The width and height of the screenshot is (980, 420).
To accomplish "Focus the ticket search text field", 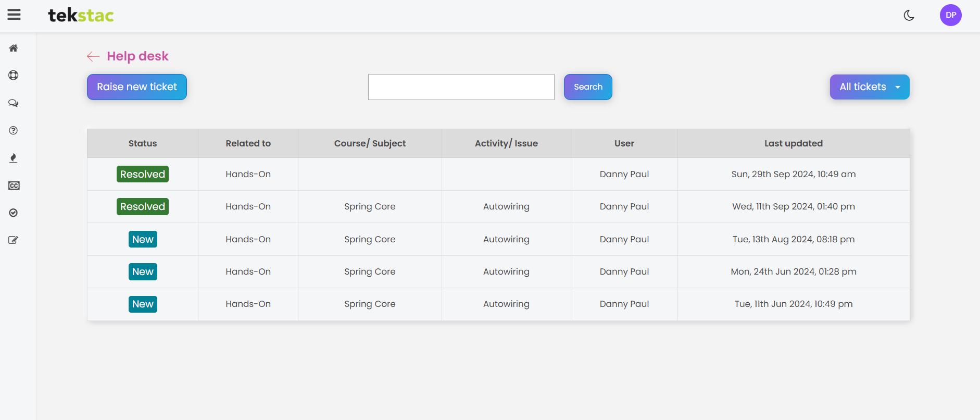I will pyautogui.click(x=461, y=87).
